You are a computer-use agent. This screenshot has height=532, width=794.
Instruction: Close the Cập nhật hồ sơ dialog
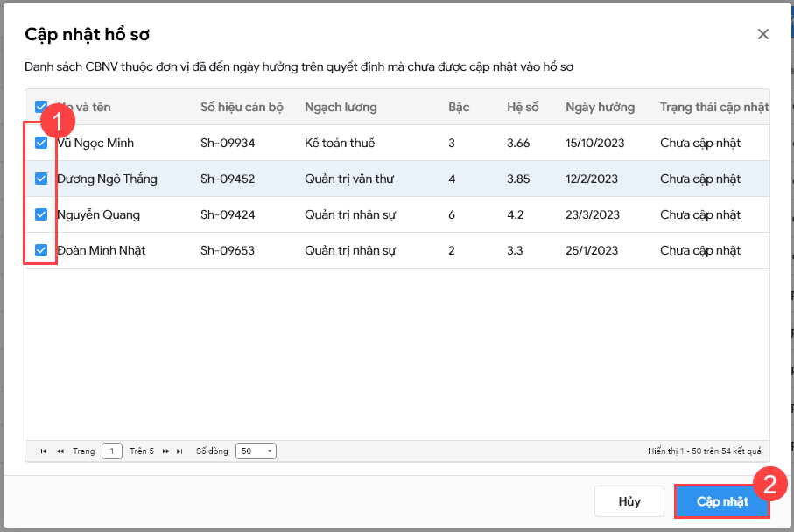tap(763, 34)
